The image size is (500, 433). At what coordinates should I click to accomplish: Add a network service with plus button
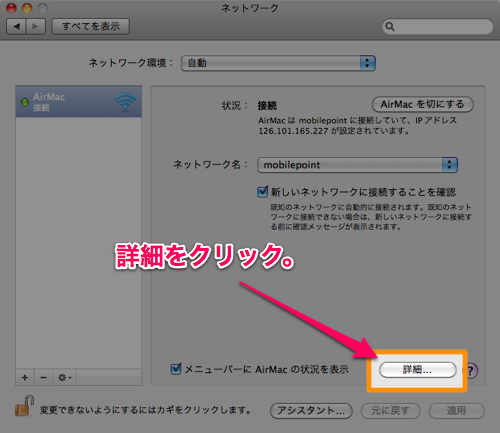pyautogui.click(x=25, y=377)
